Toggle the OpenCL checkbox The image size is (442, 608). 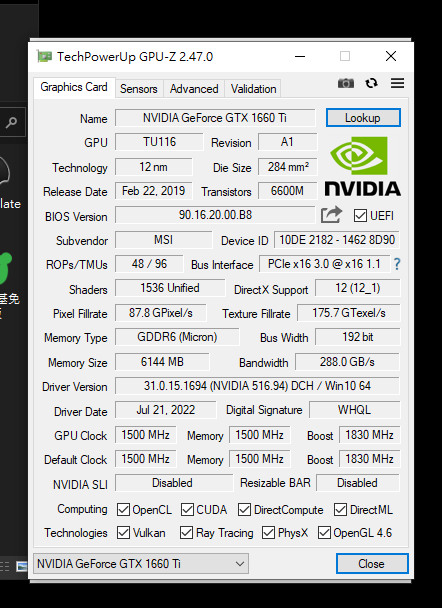click(x=123, y=510)
